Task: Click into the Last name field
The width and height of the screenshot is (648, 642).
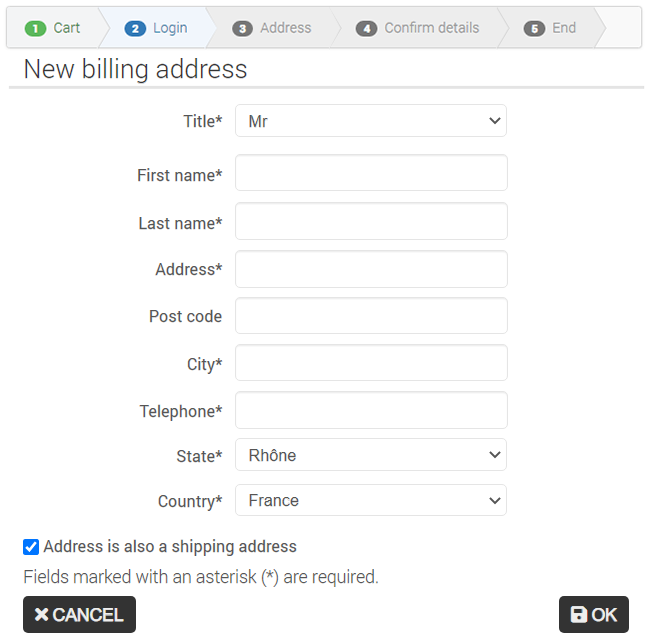Action: (371, 221)
